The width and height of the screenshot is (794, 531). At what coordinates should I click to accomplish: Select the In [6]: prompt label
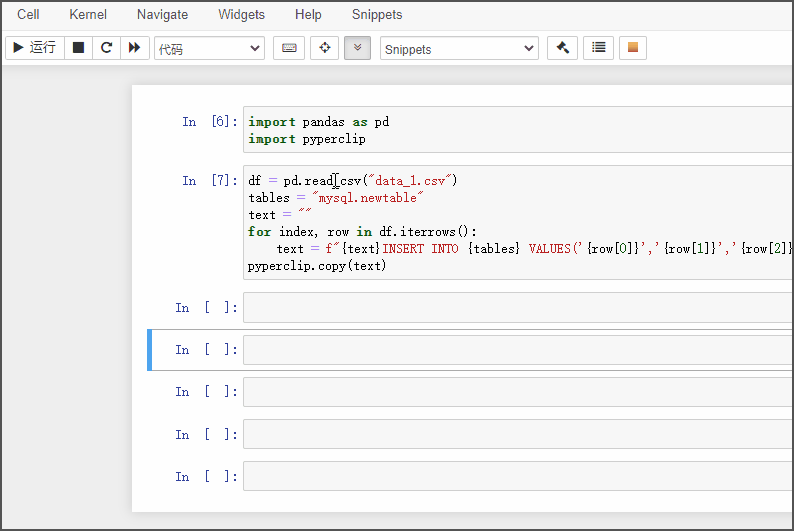pos(210,121)
